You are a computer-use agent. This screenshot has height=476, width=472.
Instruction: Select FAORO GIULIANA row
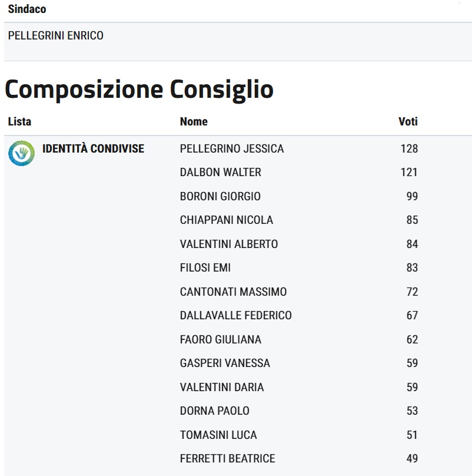click(221, 339)
